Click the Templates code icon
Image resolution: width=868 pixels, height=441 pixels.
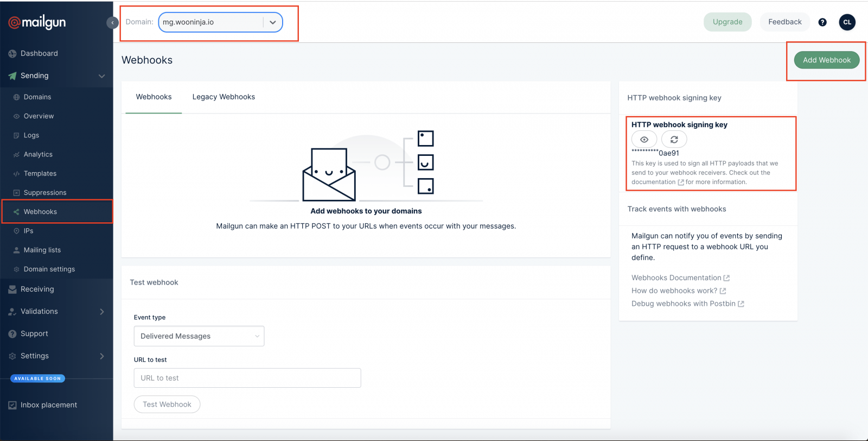point(16,174)
